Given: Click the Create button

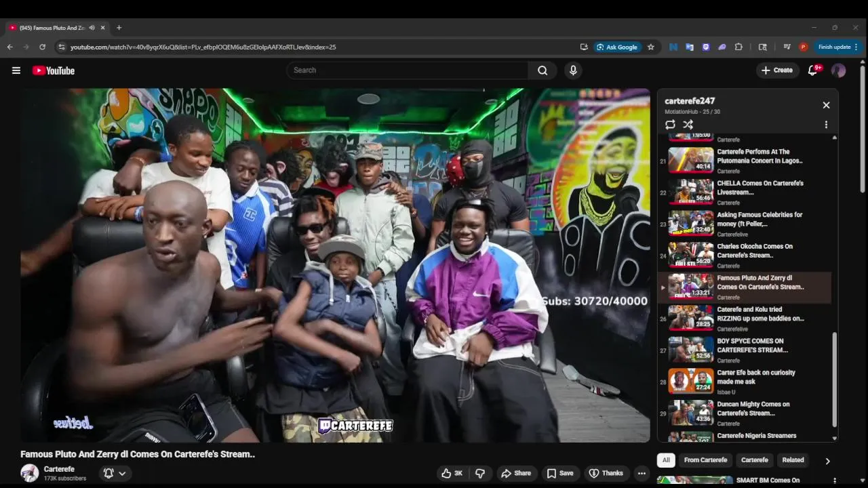Looking at the screenshot, I should (777, 70).
